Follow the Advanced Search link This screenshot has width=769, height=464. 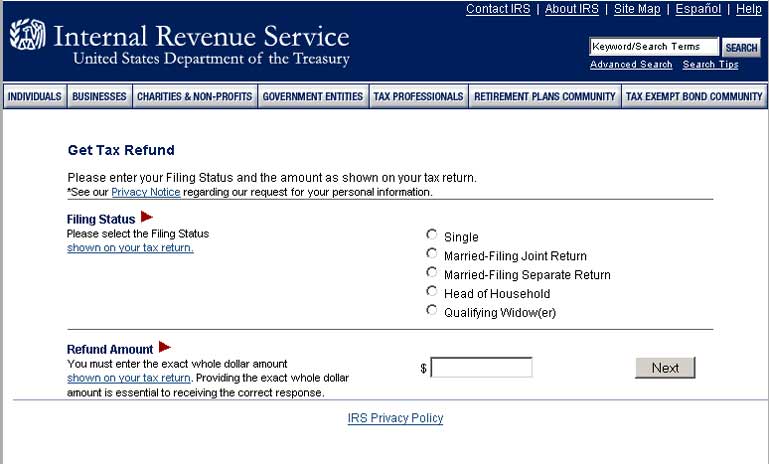pyautogui.click(x=631, y=65)
